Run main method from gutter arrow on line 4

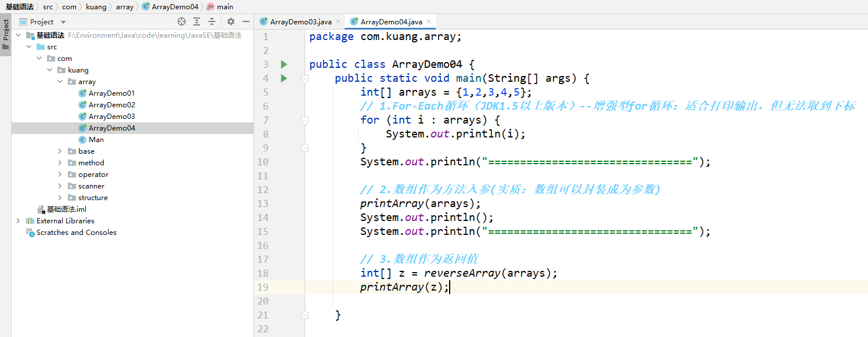[284, 78]
